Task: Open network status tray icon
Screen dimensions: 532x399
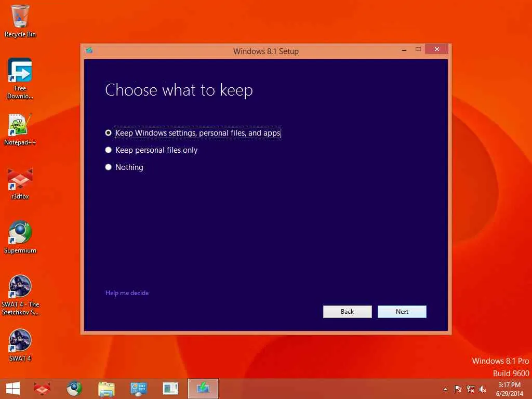Action: [470, 389]
